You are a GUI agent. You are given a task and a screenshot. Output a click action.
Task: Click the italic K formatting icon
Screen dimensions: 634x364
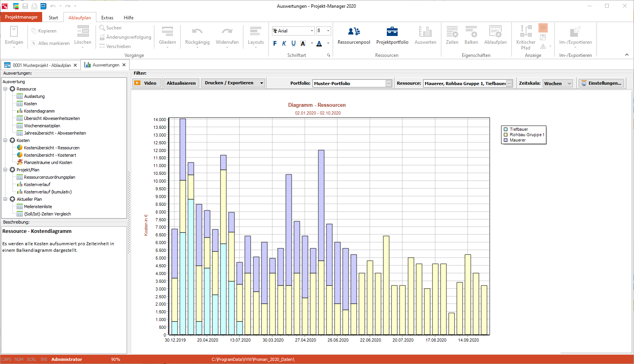(284, 43)
